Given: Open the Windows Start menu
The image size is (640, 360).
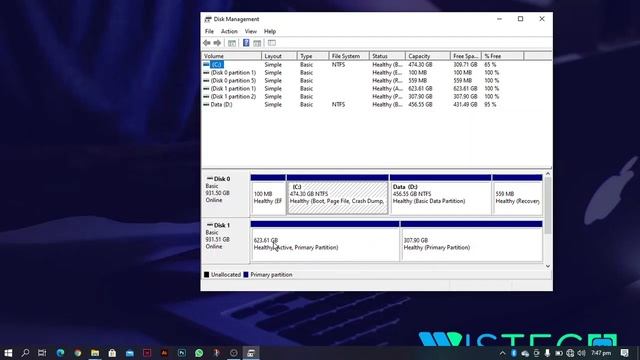Looking at the screenshot, I should pyautogui.click(x=8, y=353).
